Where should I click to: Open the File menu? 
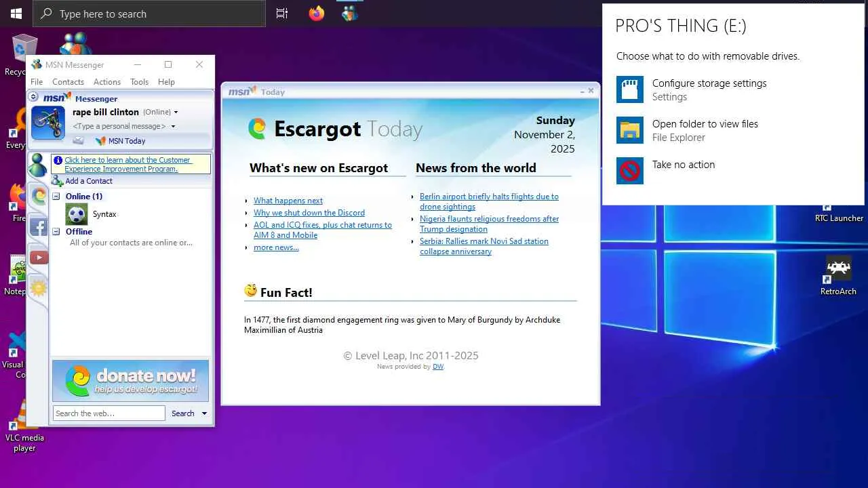pos(37,82)
